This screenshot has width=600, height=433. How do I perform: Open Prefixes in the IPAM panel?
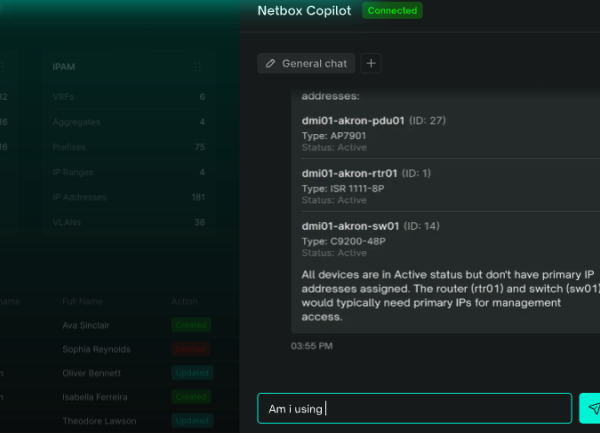129,147
